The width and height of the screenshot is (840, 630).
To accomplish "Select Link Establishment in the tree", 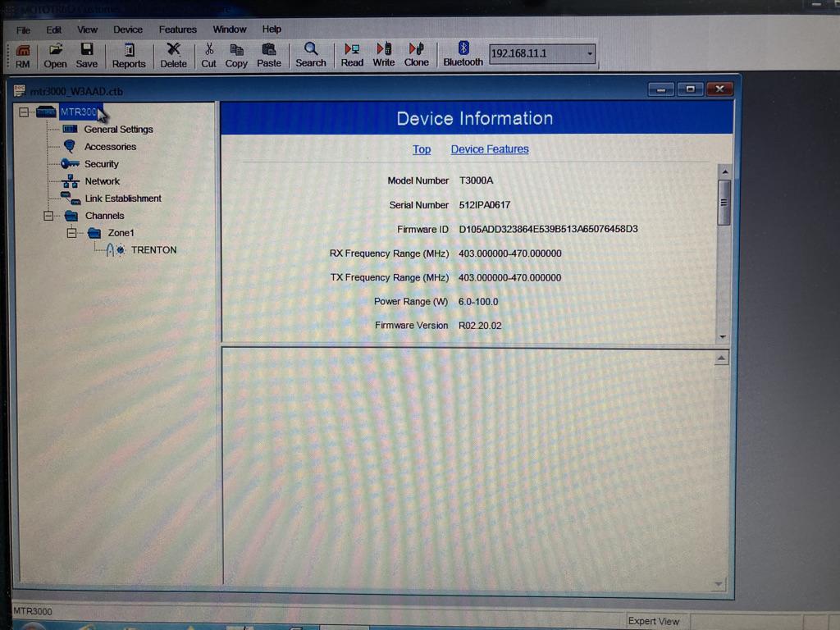I will click(x=123, y=199).
